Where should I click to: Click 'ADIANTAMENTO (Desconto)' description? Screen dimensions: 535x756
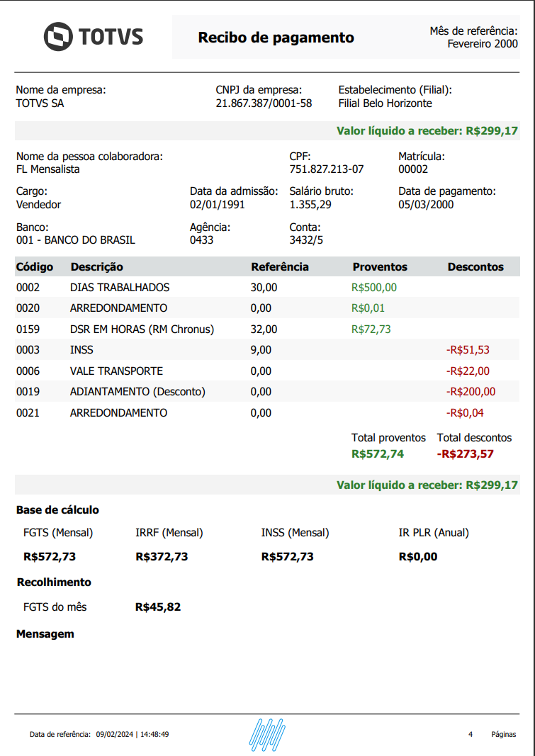coord(138,392)
